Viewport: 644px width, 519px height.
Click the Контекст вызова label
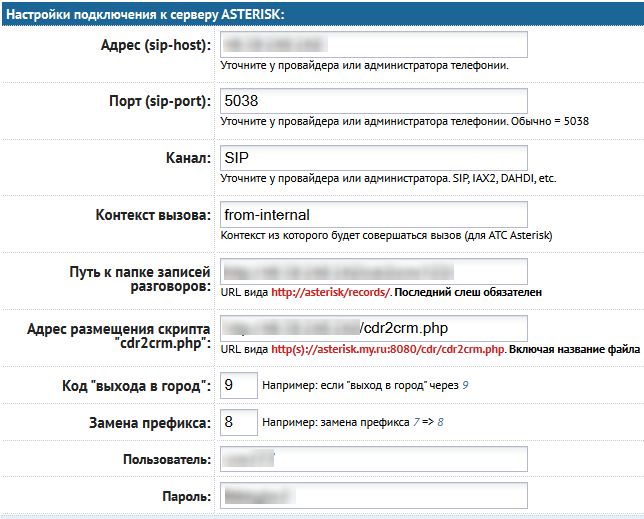click(153, 215)
